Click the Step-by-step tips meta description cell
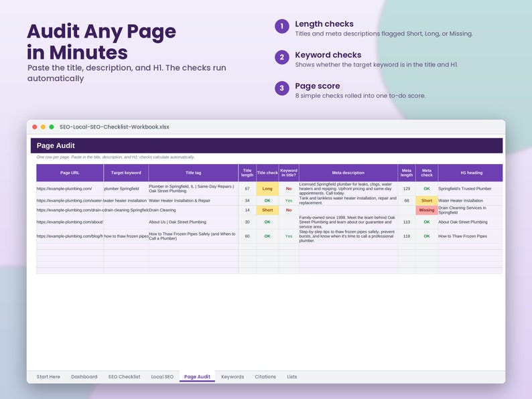532x399 pixels. click(x=348, y=236)
